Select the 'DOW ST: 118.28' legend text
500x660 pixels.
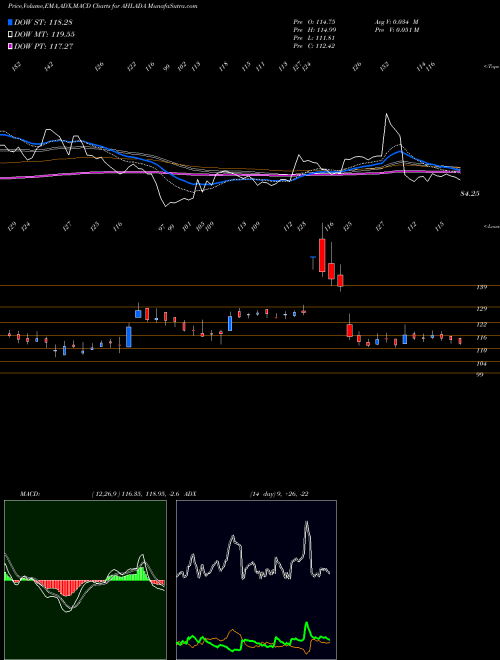click(x=43, y=22)
